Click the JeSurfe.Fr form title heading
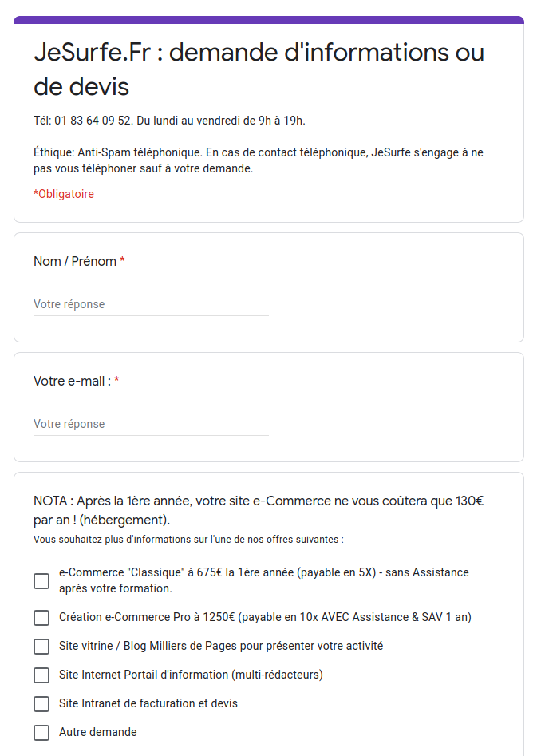The image size is (537, 756). tap(259, 69)
